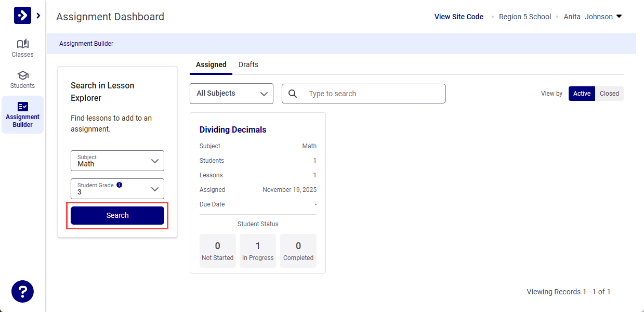Switch view to Closed assignments
This screenshot has height=312, width=644.
coord(609,94)
